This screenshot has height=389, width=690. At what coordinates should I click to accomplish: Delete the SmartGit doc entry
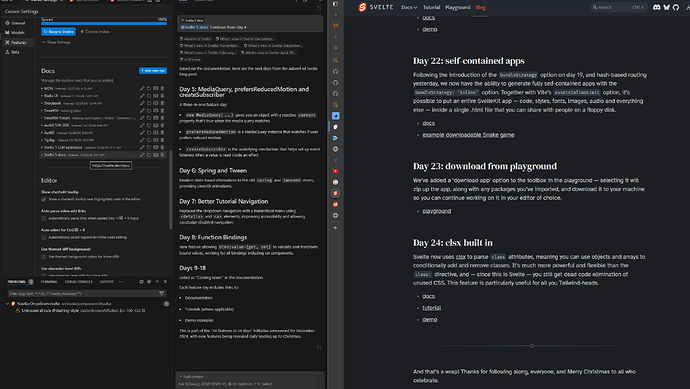[162, 110]
